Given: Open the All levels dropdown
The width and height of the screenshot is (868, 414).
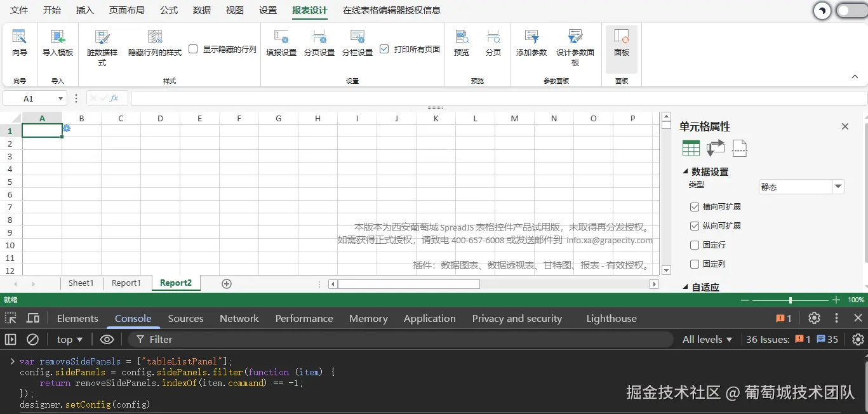Looking at the screenshot, I should point(707,339).
